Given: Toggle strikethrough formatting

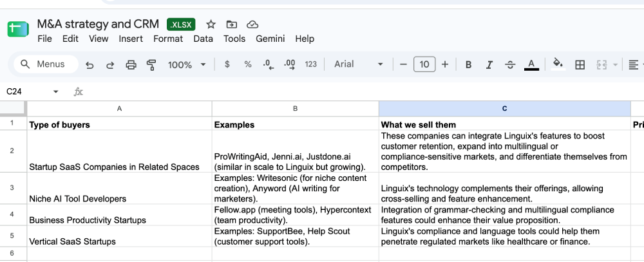Looking at the screenshot, I should tap(510, 64).
